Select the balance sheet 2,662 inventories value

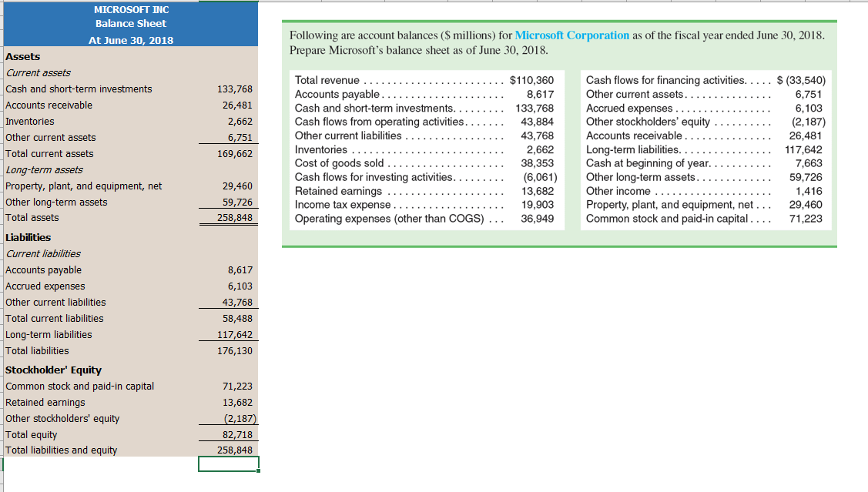240,121
